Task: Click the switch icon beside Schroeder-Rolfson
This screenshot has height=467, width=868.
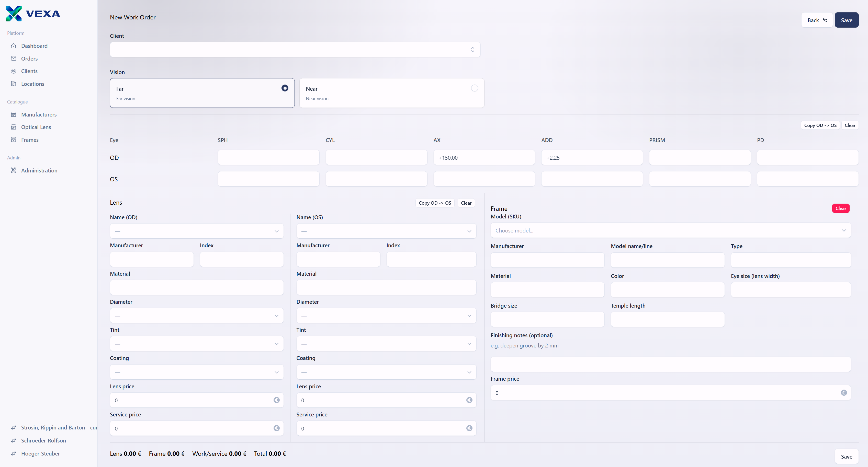Action: pyautogui.click(x=14, y=440)
